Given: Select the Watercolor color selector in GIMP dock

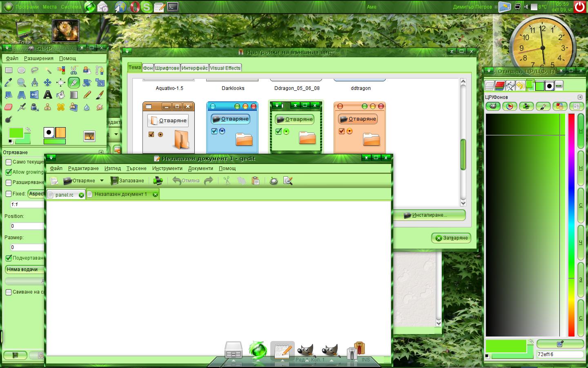Looking at the screenshot, I should click(x=543, y=106).
